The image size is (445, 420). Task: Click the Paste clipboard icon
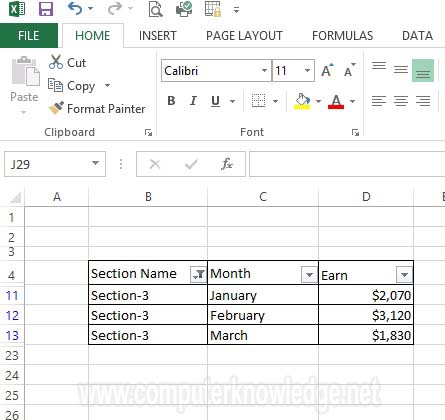pos(25,71)
